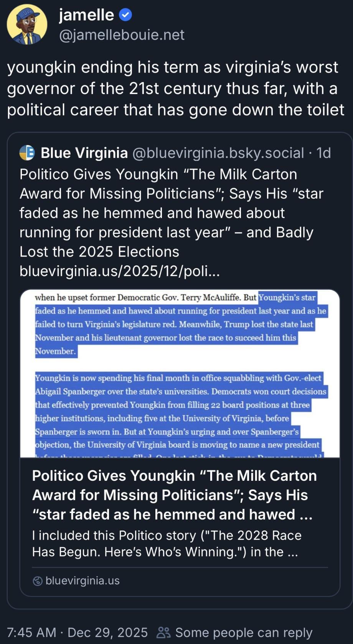The image size is (353, 644).
Task: Open the quoted Blue Virginia post text
Action: [x=172, y=213]
